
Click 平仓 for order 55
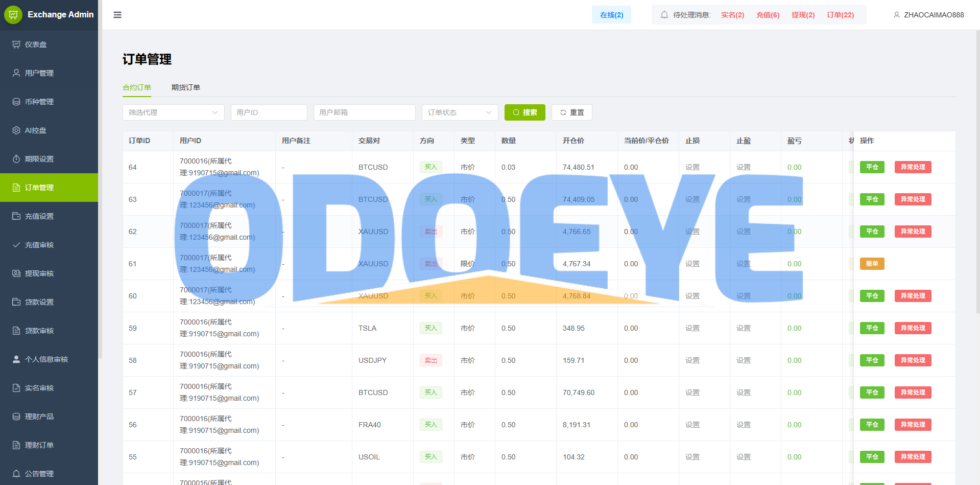click(x=872, y=457)
